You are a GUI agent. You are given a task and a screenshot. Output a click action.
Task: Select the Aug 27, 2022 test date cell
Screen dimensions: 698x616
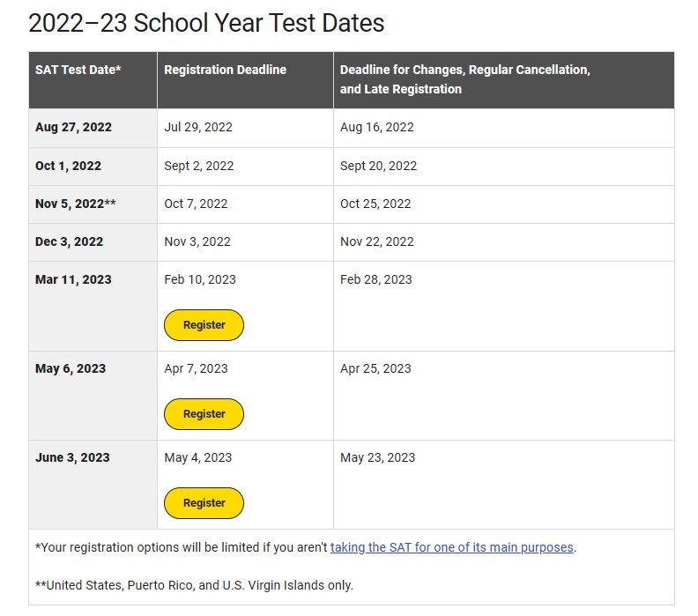coord(73,127)
